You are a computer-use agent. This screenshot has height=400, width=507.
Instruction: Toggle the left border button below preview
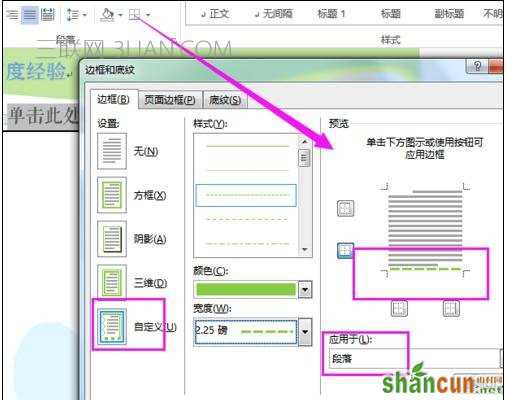(399, 309)
